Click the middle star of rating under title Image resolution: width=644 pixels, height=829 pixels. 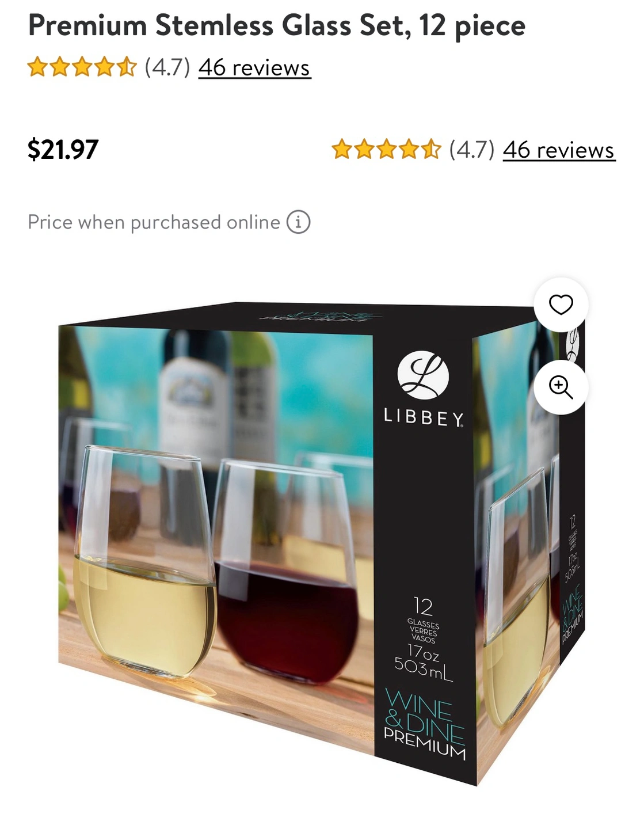pyautogui.click(x=82, y=67)
